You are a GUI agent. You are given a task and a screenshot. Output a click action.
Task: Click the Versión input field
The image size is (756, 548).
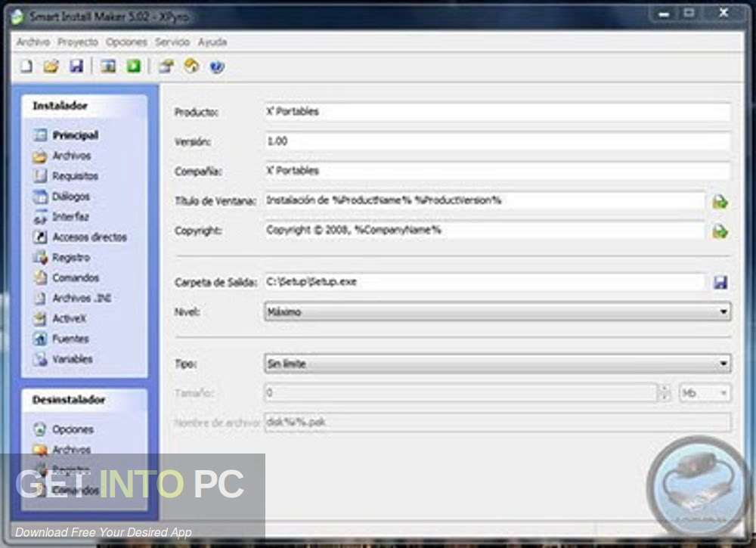(x=497, y=141)
